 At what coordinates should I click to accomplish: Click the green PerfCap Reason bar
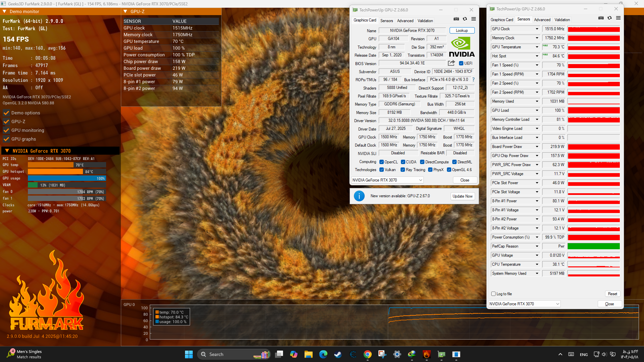pos(594,246)
